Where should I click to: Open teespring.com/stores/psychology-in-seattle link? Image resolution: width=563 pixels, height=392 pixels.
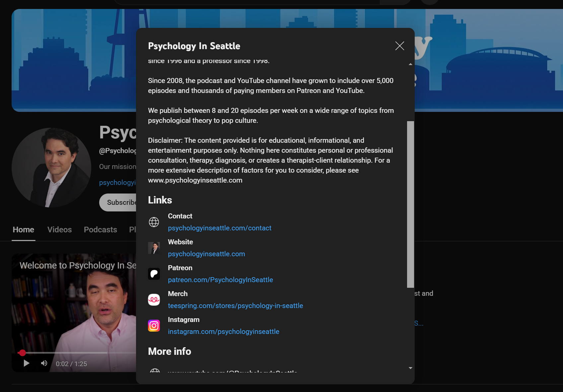(x=236, y=306)
